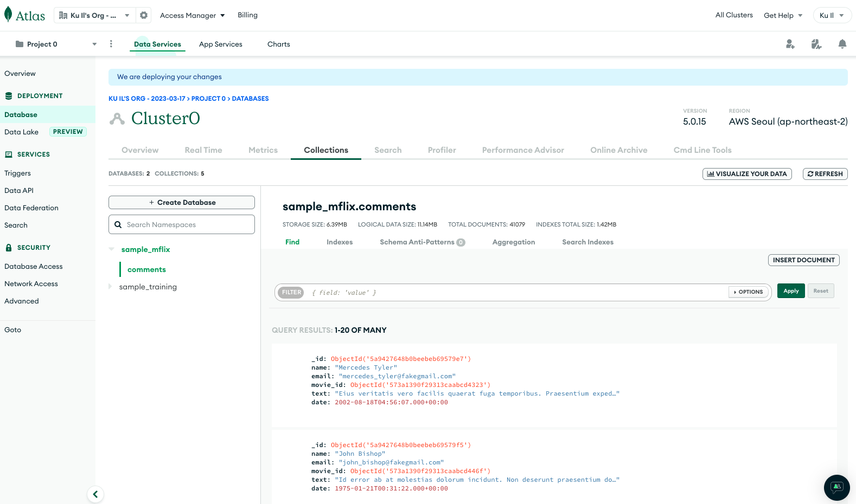Open Triggers in the sidebar

17,173
